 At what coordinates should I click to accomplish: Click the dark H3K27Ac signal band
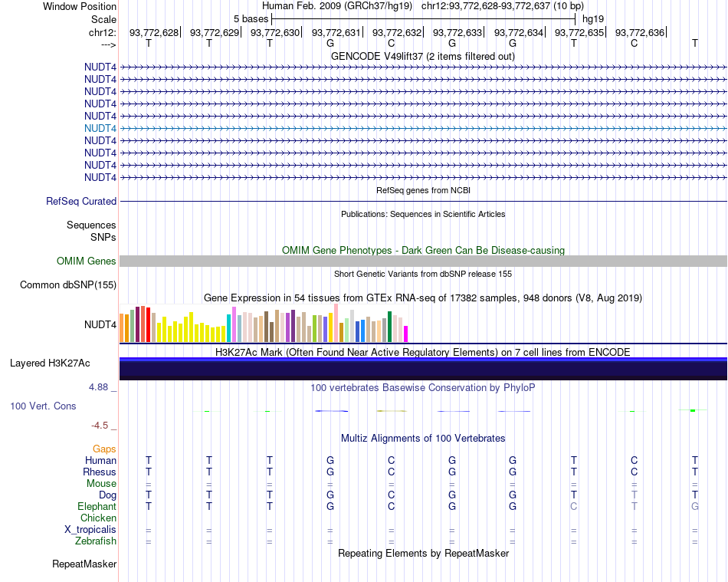click(423, 369)
